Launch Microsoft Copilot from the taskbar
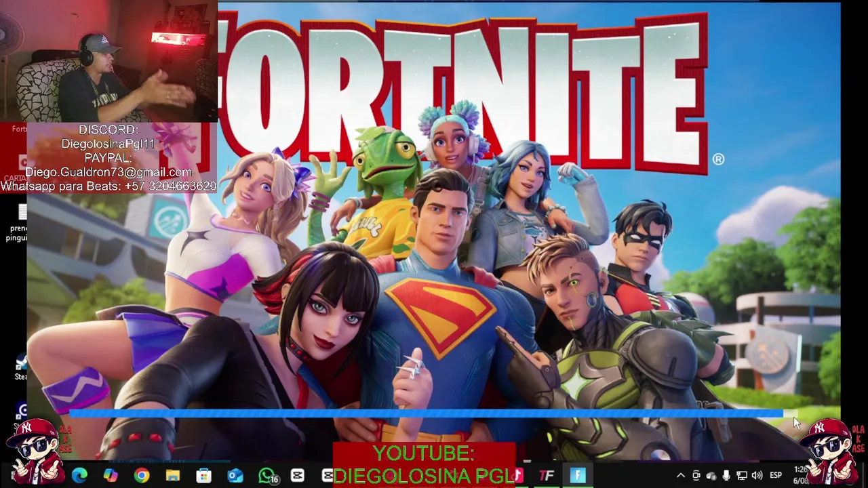Viewport: 868px width, 488px height. coord(111,476)
